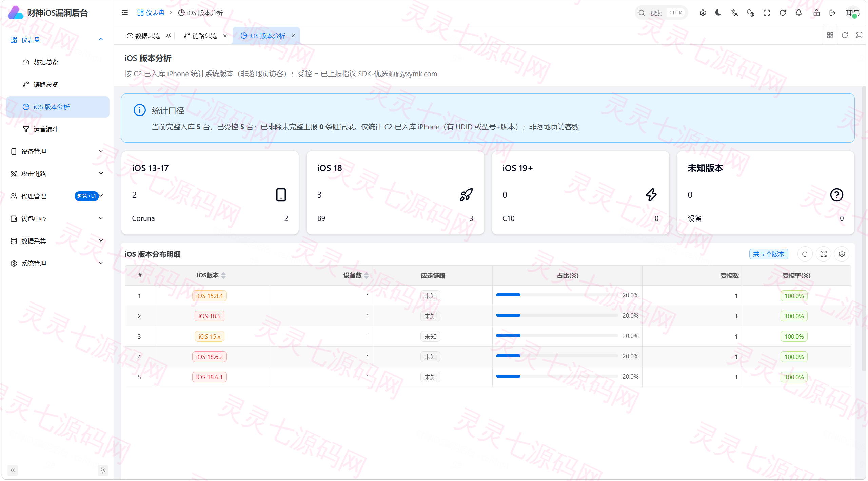Click the timezone globe icon in the header

(750, 13)
